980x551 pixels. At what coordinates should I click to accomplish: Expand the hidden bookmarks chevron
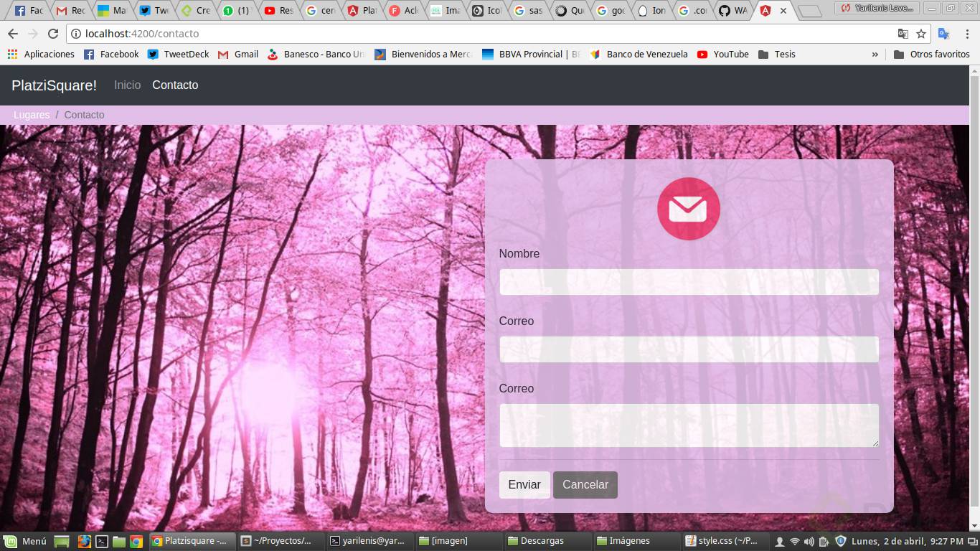875,54
